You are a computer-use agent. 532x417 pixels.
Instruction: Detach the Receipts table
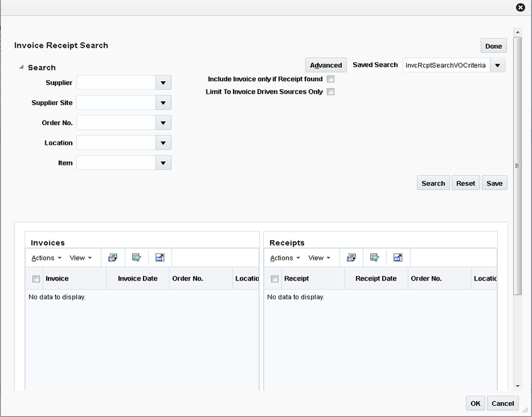pos(398,257)
